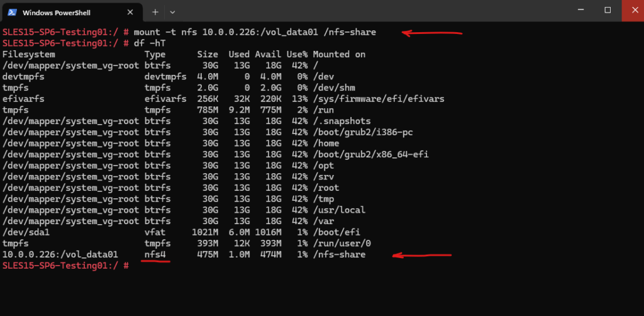Screen dimensions: 644x316
Task: Click the PowerShell icon in the tab
Action: coord(13,13)
